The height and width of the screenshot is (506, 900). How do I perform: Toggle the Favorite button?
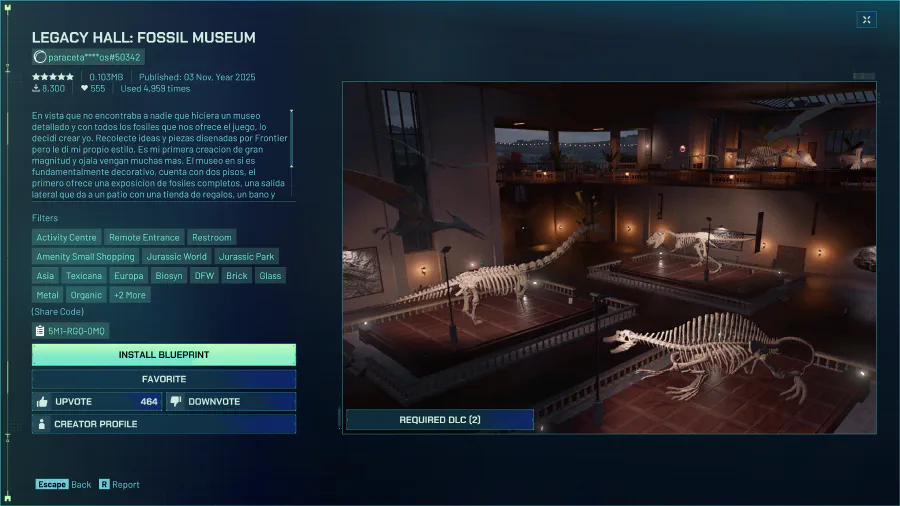(164, 379)
